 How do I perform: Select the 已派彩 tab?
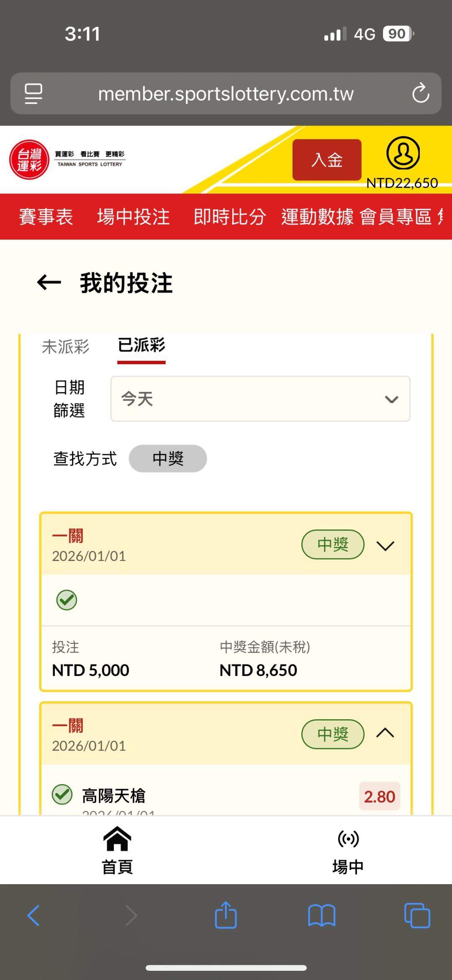(x=141, y=346)
